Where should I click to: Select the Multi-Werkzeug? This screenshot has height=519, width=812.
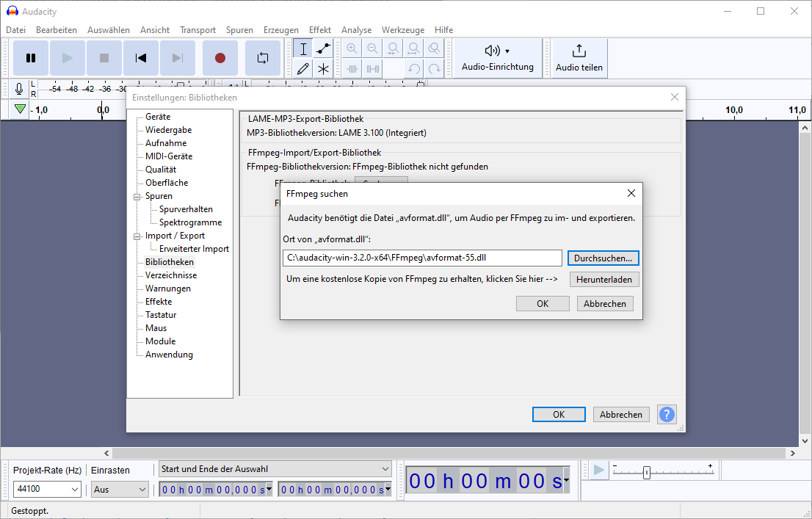coord(324,68)
